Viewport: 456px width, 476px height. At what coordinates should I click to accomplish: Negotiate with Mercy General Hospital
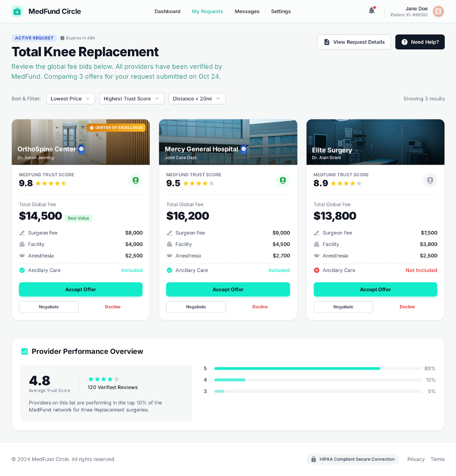pyautogui.click(x=196, y=307)
